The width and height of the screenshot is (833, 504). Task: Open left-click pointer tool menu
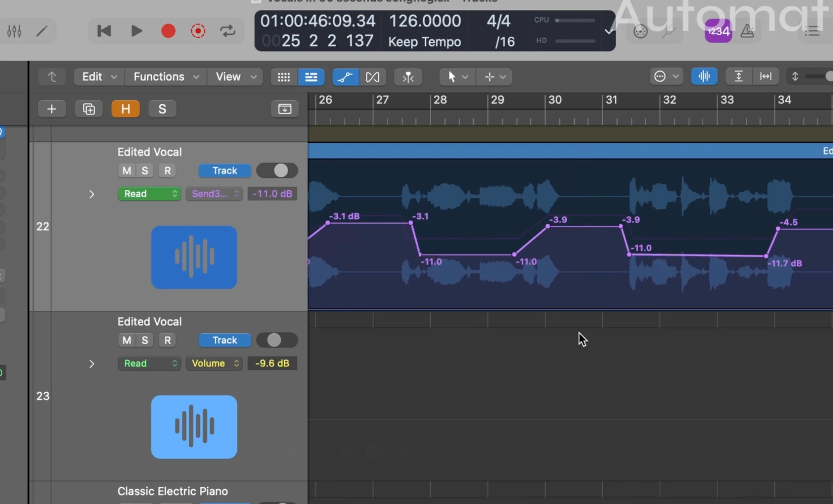pyautogui.click(x=458, y=77)
